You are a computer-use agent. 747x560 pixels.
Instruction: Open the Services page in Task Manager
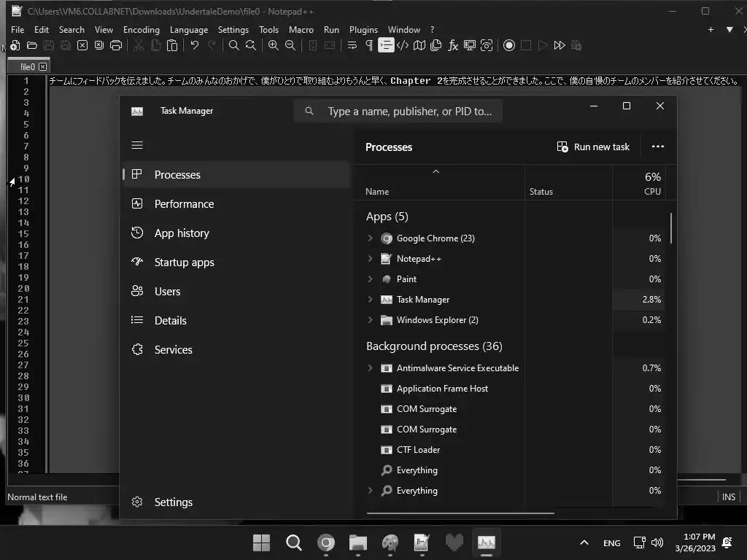point(237,349)
